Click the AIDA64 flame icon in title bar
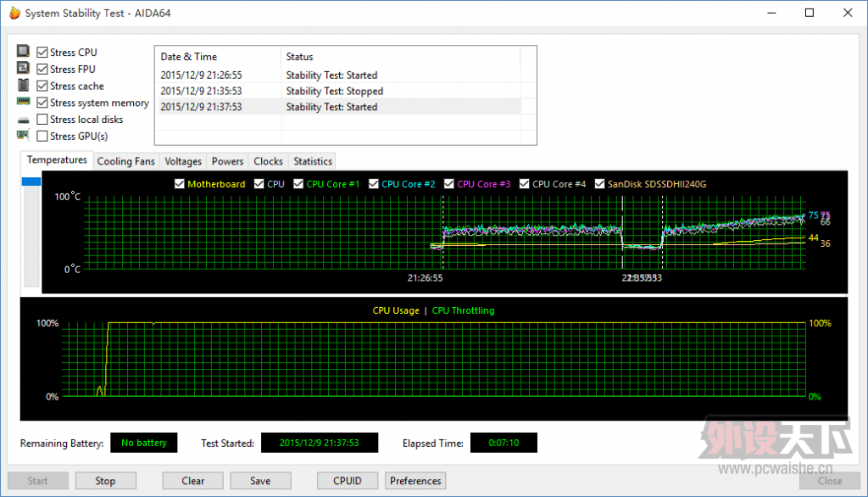This screenshot has width=868, height=497. coord(15,13)
